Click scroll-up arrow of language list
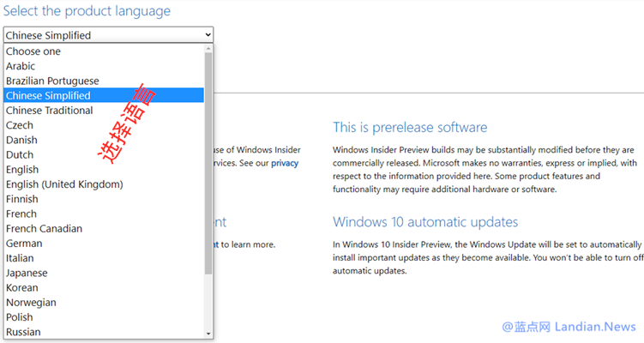 pyautogui.click(x=208, y=49)
